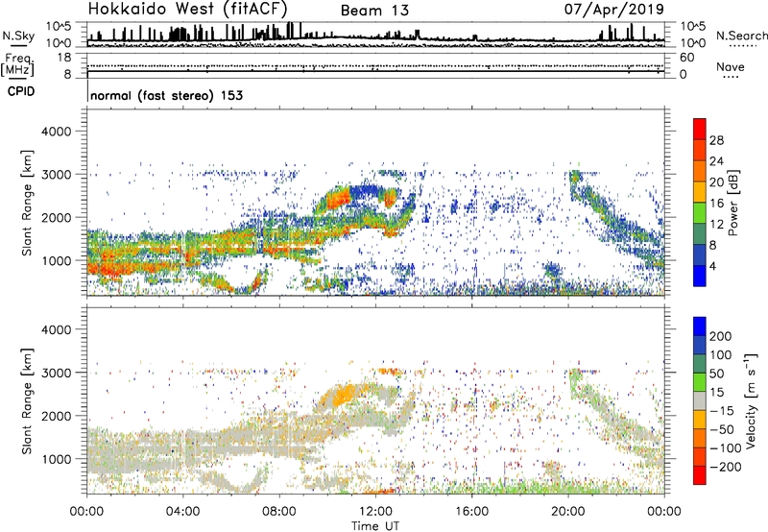Click the 'Time UT' axis title
This screenshot has height=532, width=768.
(375, 525)
